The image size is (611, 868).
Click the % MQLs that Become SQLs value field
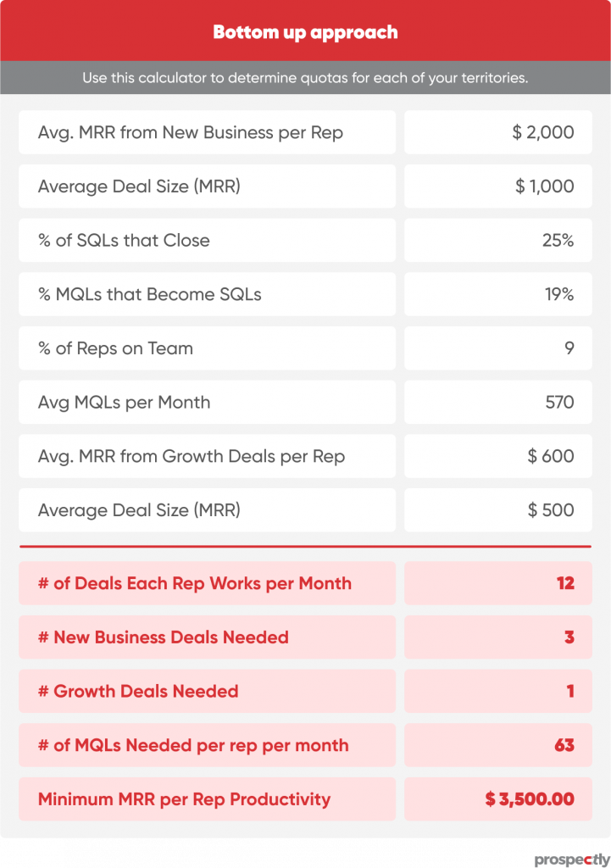[497, 294]
